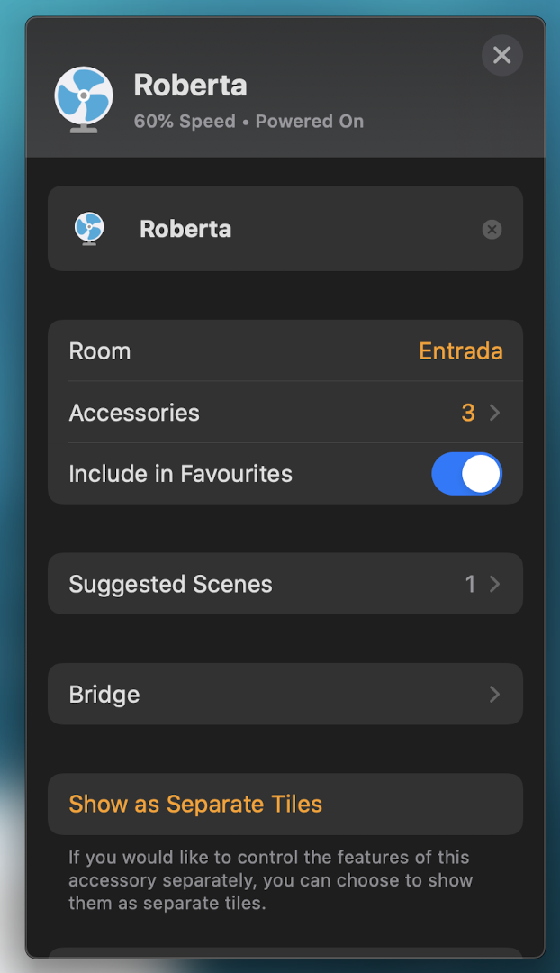This screenshot has width=560, height=973.
Task: Open the Entrada room selector
Action: point(461,351)
